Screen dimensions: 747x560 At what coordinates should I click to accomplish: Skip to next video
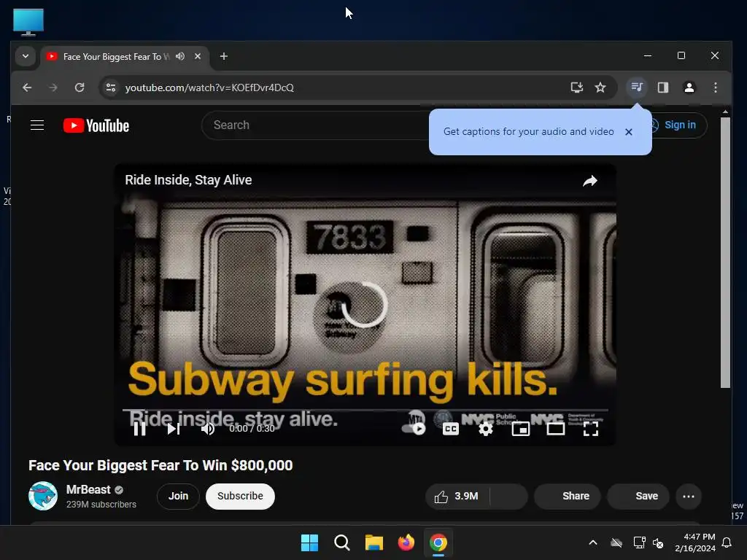[174, 429]
